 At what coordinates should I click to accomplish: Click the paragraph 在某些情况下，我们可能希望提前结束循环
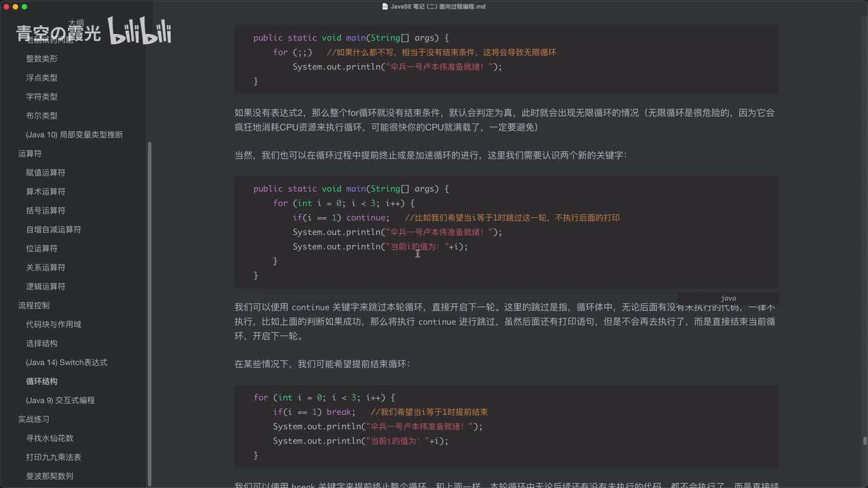(322, 364)
